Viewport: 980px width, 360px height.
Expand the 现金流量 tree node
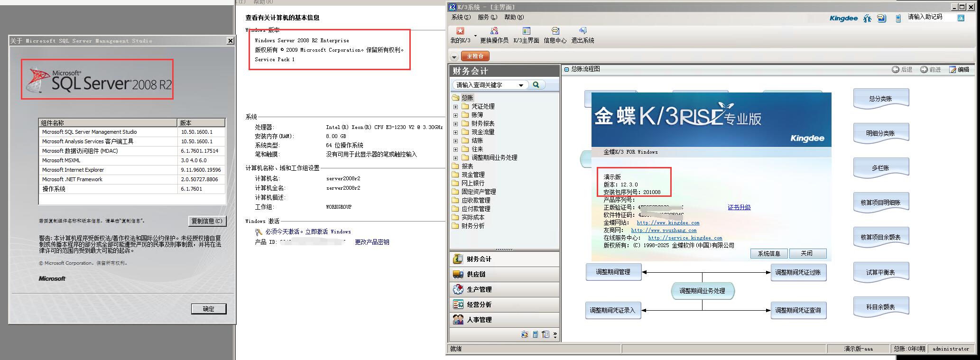point(455,132)
